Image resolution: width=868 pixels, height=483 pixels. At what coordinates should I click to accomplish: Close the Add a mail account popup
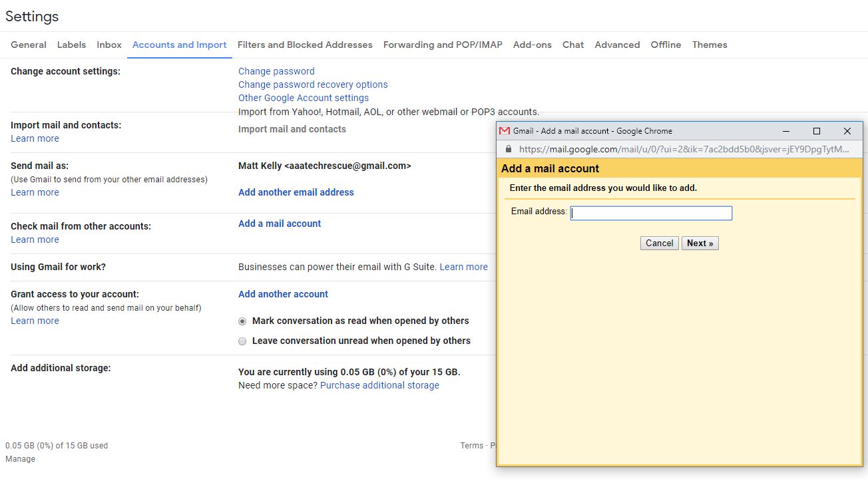pos(847,131)
